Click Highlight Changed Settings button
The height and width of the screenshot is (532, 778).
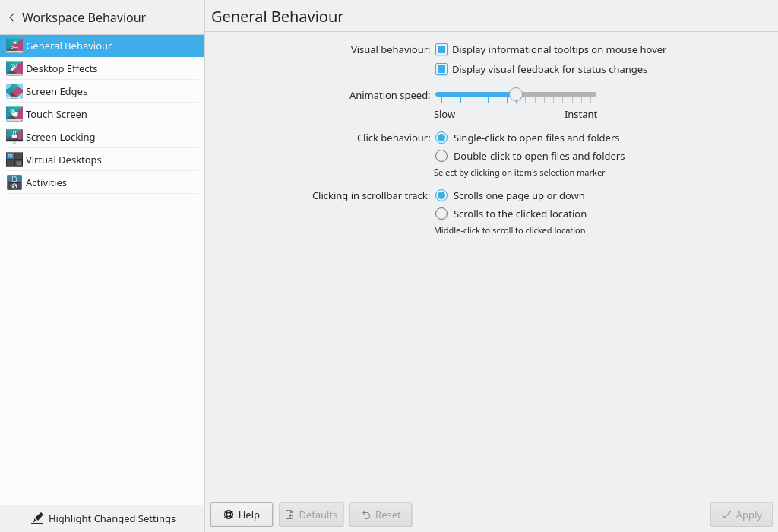(103, 518)
